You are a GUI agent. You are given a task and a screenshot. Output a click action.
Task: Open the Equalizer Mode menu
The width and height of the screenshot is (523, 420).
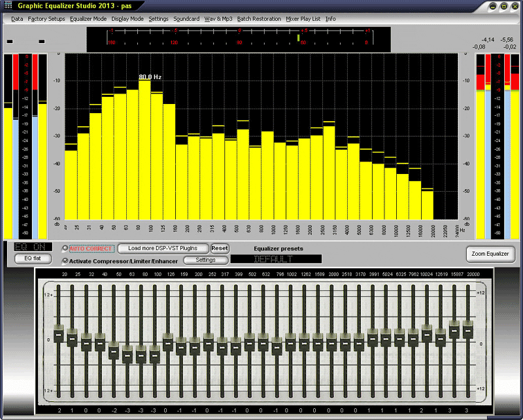pyautogui.click(x=88, y=19)
